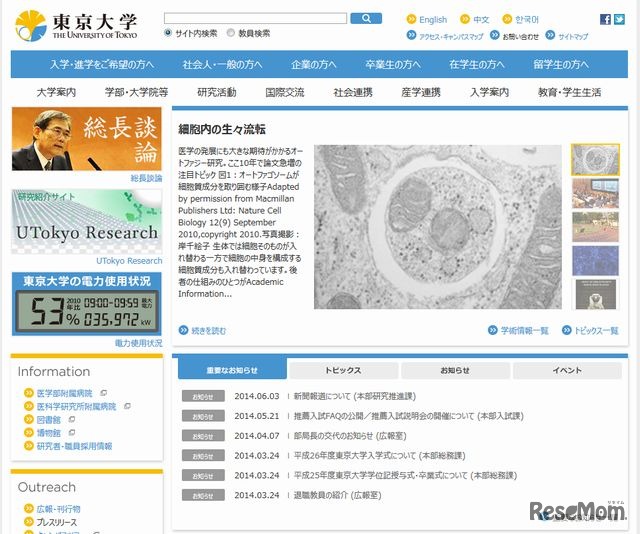The height and width of the screenshot is (534, 640).
Task: Open the Facebook icon link
Action: click(x=605, y=19)
